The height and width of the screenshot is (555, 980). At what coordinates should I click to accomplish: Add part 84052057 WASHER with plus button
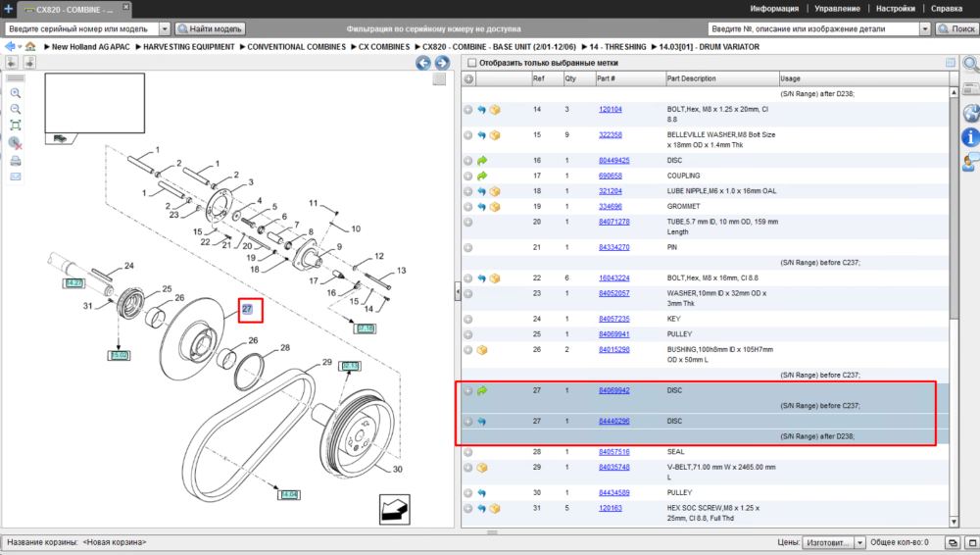(468, 293)
